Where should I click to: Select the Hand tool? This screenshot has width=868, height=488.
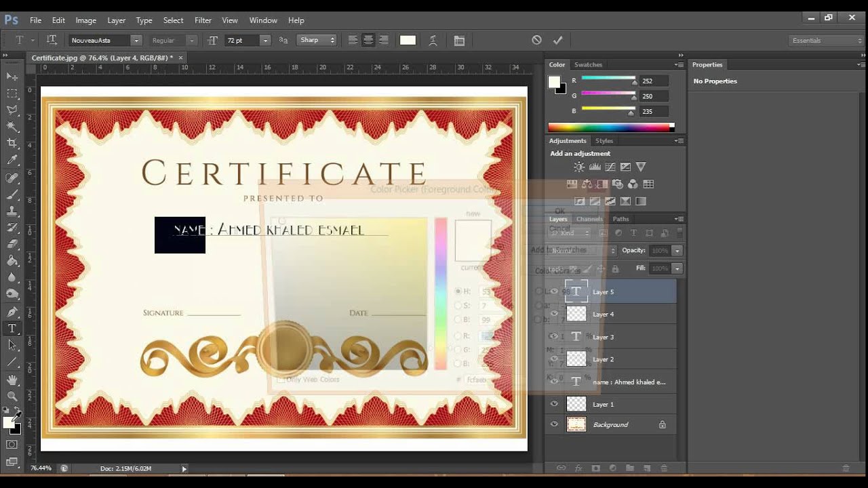pyautogui.click(x=12, y=380)
